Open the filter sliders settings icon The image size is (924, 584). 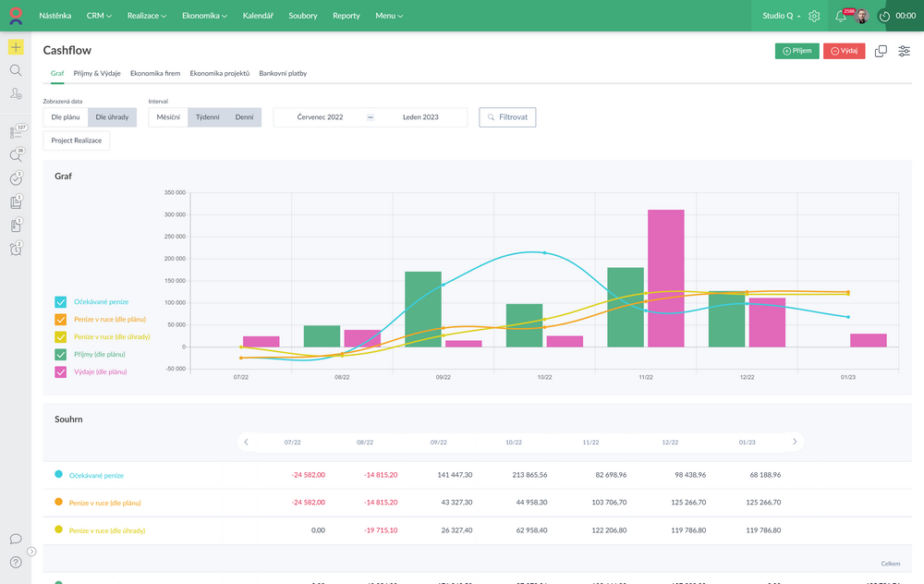pyautogui.click(x=905, y=51)
